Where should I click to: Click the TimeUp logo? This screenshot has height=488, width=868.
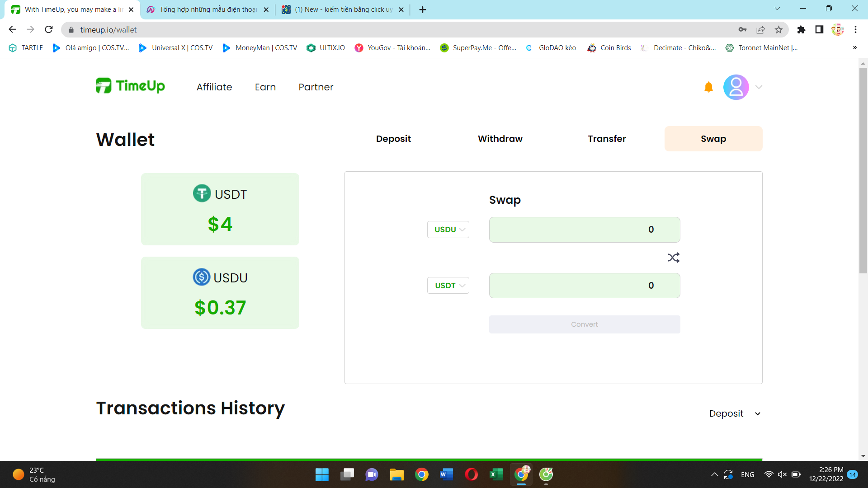coord(130,86)
